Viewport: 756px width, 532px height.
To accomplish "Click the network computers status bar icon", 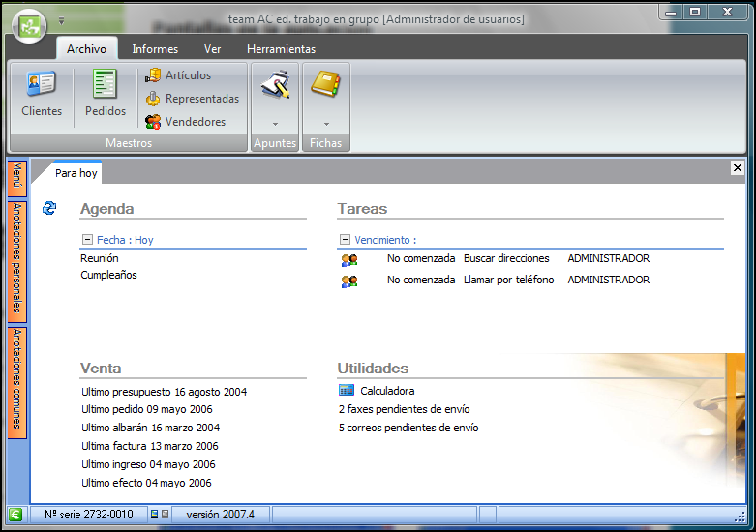I will coord(160,515).
